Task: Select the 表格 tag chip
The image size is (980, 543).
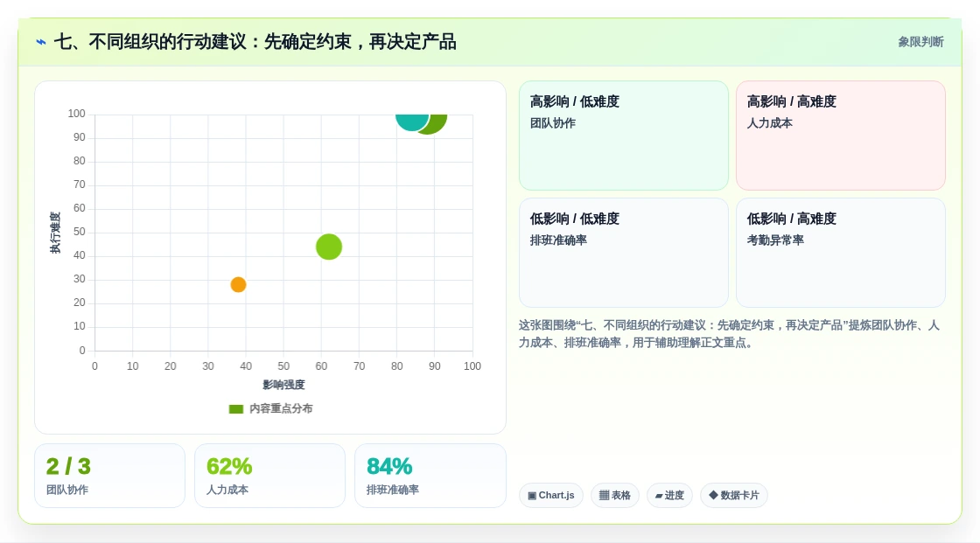Action: tap(615, 496)
